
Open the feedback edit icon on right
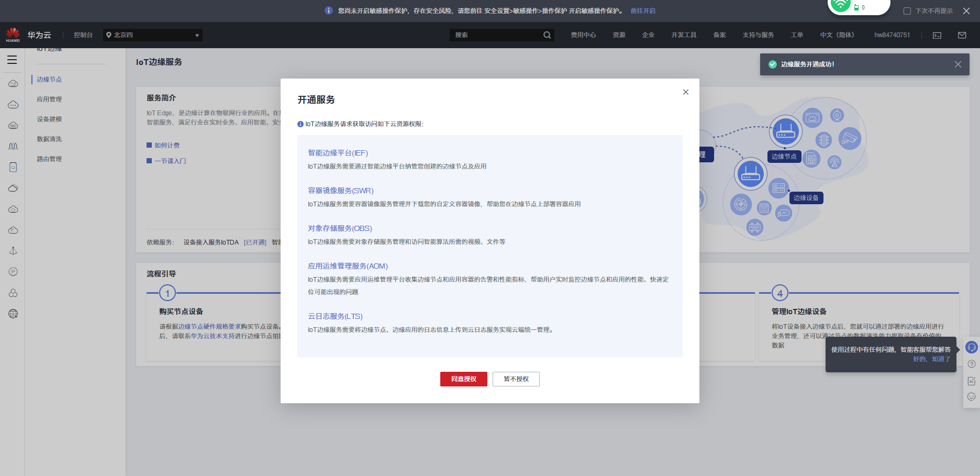[x=972, y=381]
